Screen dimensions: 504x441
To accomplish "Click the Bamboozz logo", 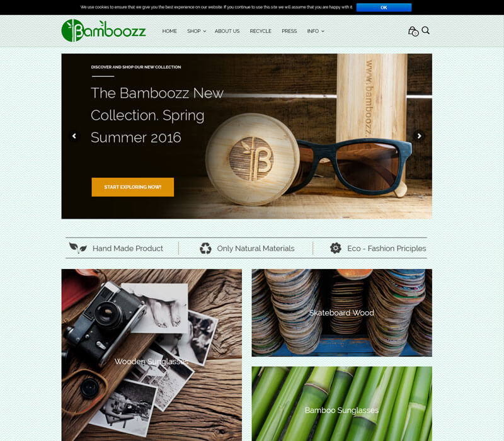I will pyautogui.click(x=103, y=30).
